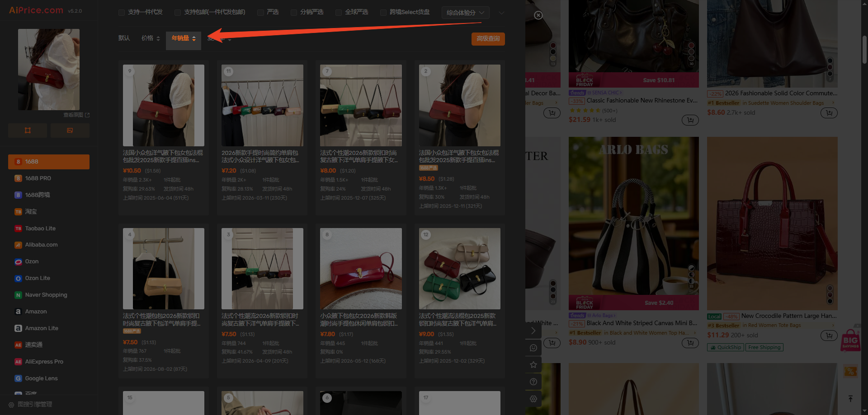Select the Amazon platform icon

(18, 312)
